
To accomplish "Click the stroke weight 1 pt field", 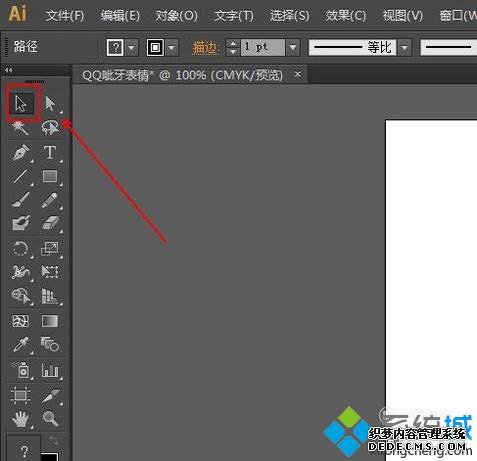I will tap(263, 47).
